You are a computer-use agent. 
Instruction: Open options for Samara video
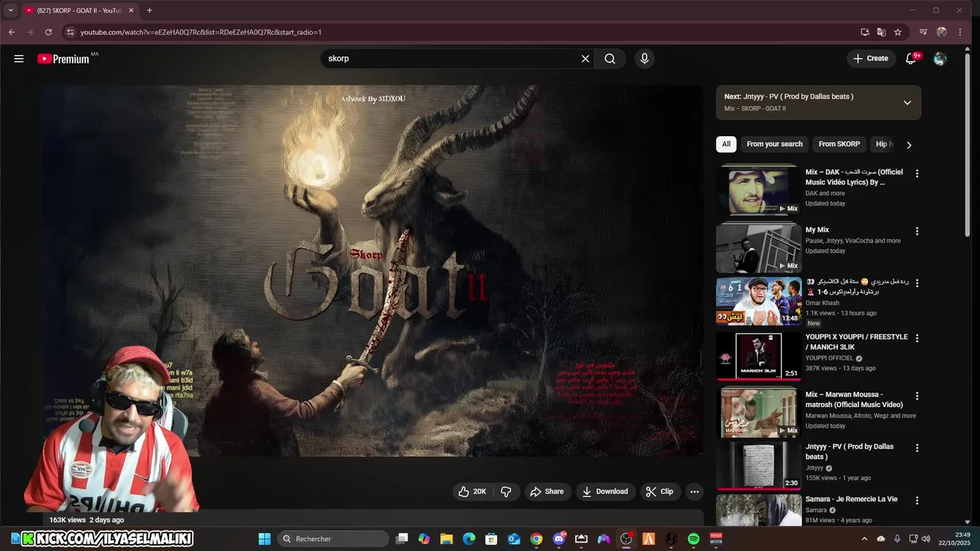pos(917,500)
